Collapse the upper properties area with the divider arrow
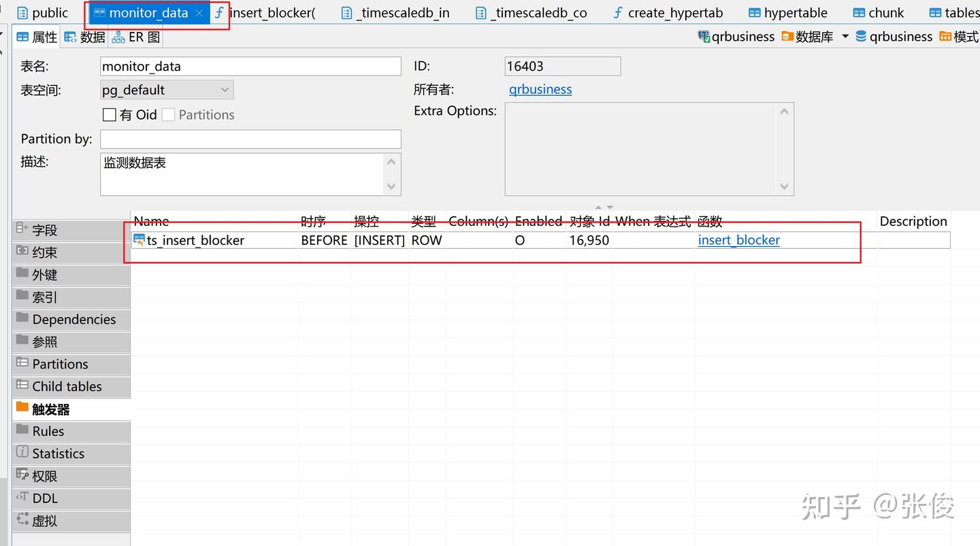Image resolution: width=980 pixels, height=546 pixels. point(599,207)
